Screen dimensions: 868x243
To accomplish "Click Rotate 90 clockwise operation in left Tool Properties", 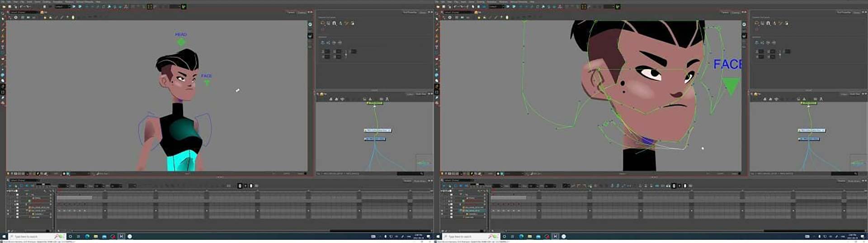I will (x=334, y=42).
